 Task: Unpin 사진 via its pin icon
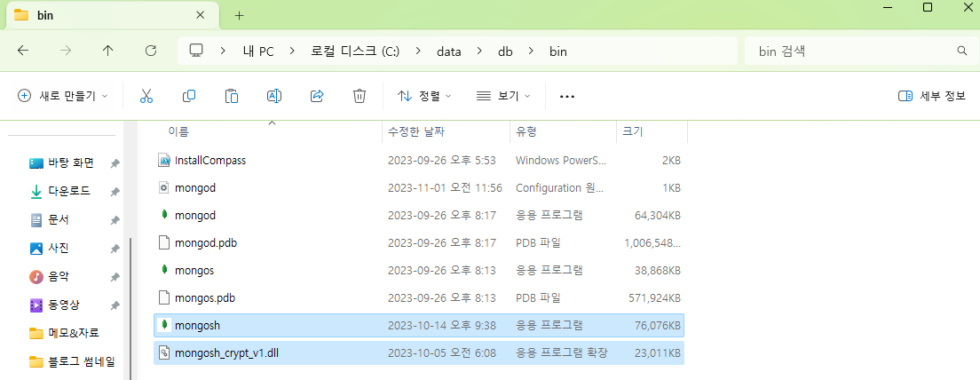[115, 249]
